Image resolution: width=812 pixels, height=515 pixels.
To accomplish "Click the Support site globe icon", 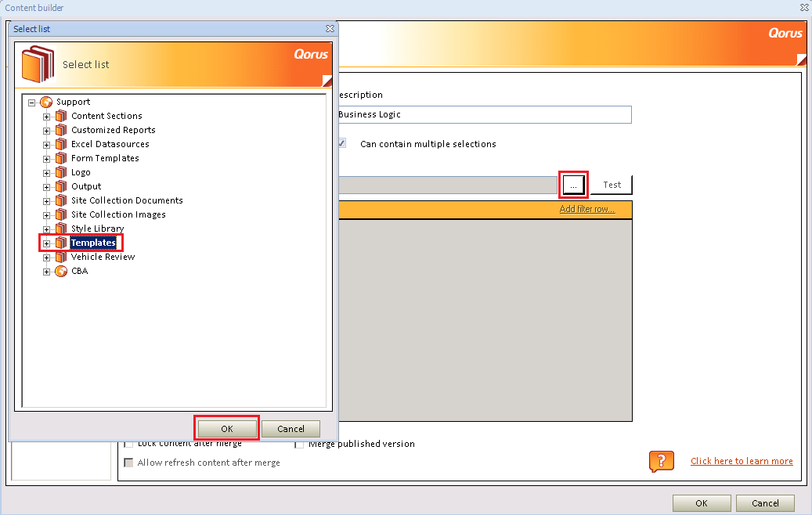I will (x=46, y=102).
